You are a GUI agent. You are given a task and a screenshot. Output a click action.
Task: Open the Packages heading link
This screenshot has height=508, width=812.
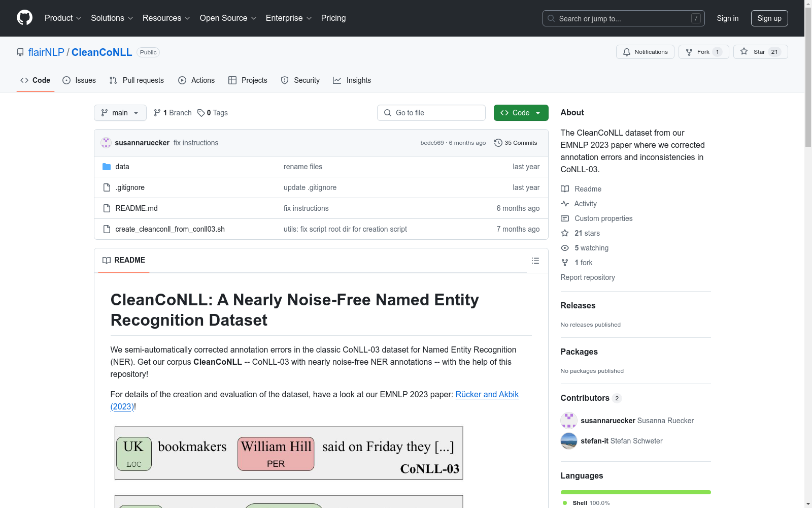[x=579, y=352]
